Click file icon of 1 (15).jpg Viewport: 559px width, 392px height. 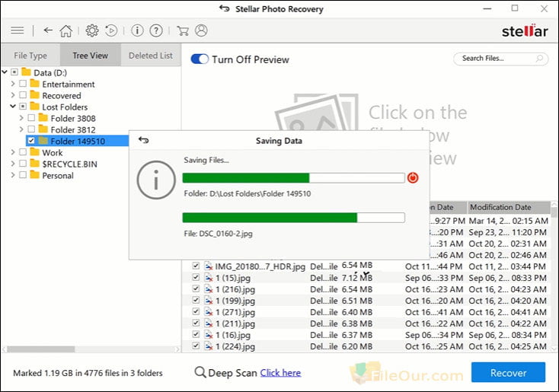209,278
